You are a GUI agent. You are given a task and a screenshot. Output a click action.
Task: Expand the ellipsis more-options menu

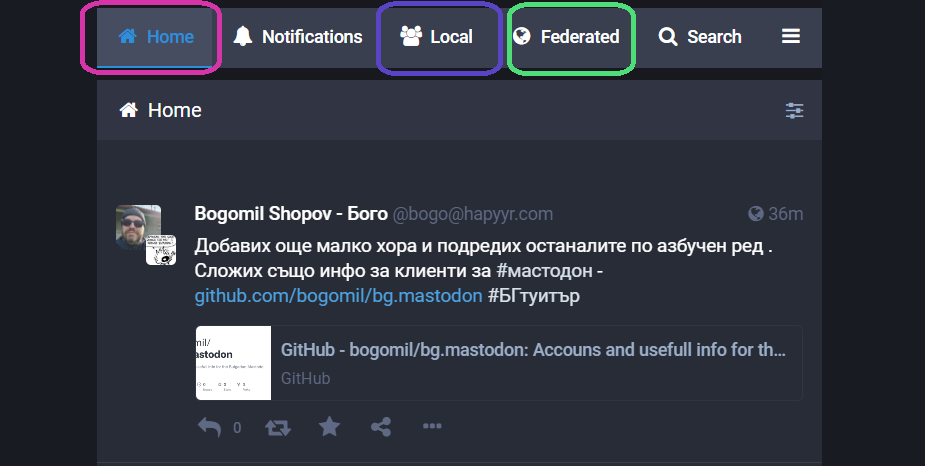click(432, 427)
